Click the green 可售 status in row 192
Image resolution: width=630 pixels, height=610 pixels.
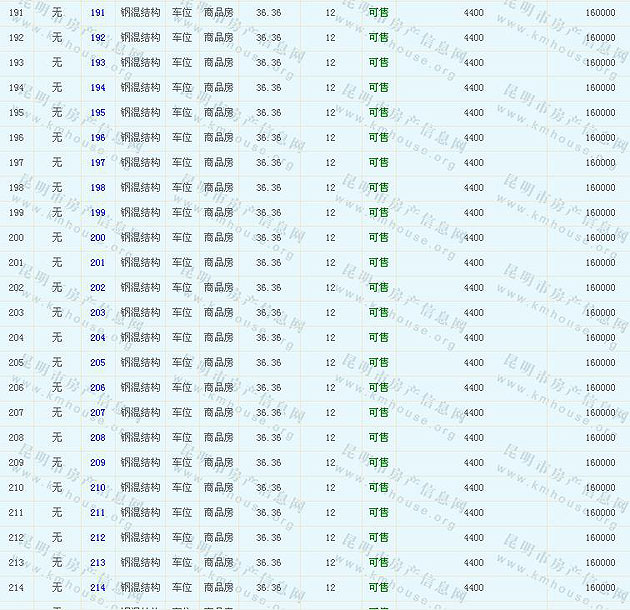[378, 38]
